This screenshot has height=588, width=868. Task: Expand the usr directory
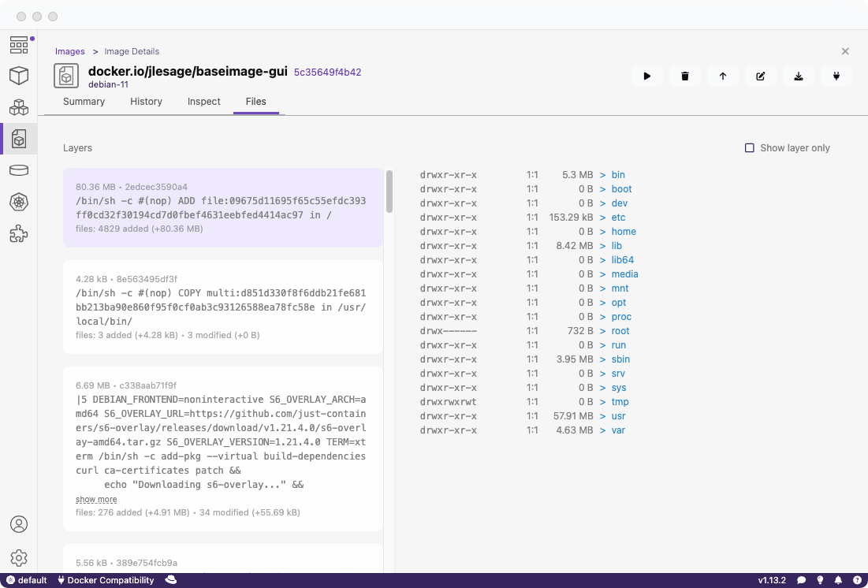tap(618, 416)
